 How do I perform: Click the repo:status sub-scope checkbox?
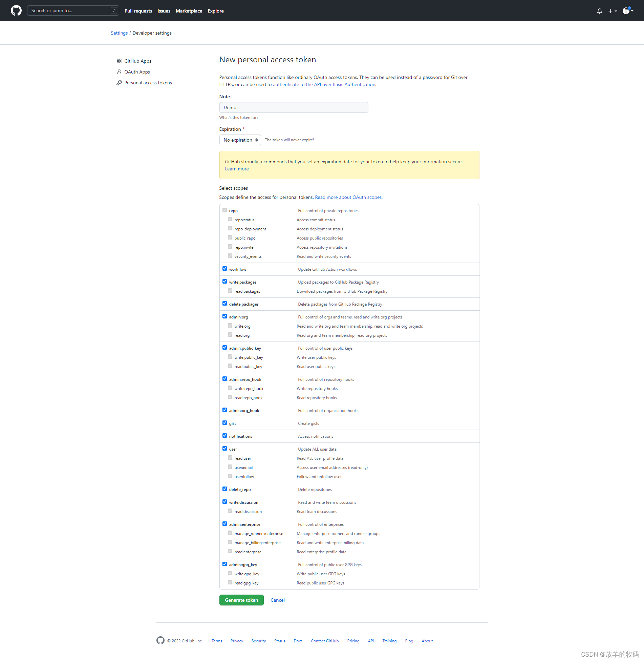230,219
